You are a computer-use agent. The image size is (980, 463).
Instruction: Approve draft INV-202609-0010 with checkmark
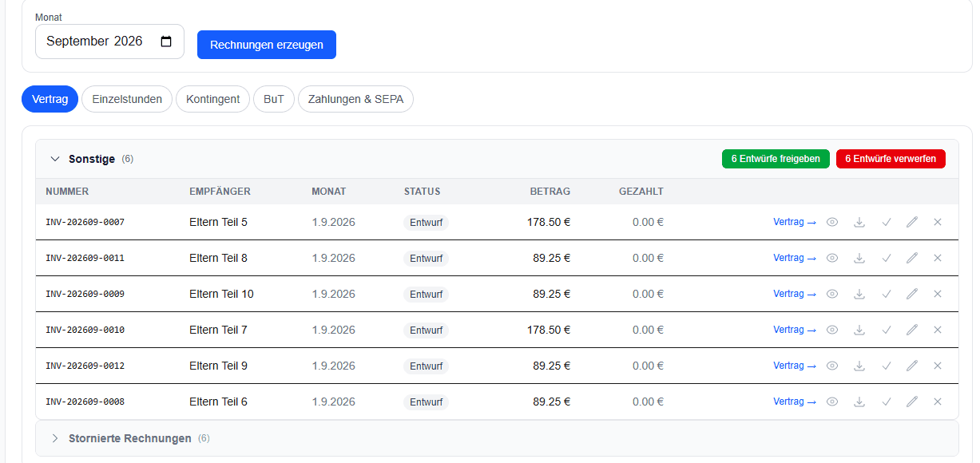[x=887, y=330]
